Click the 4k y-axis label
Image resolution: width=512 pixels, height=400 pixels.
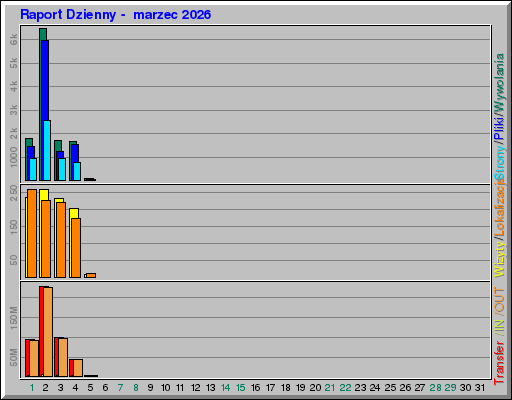(x=14, y=86)
